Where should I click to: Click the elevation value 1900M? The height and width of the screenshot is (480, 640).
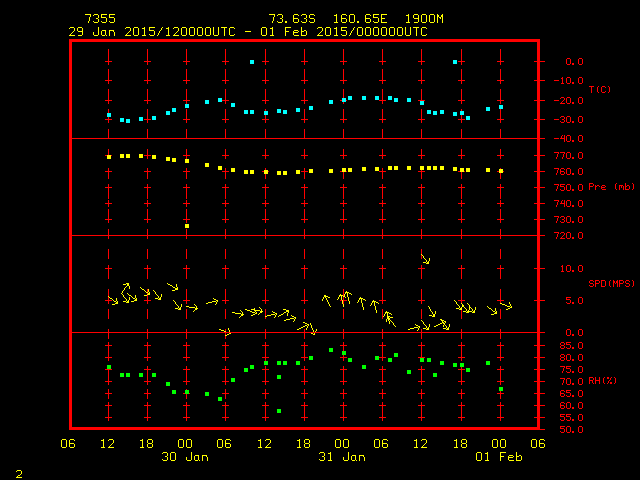click(424, 19)
